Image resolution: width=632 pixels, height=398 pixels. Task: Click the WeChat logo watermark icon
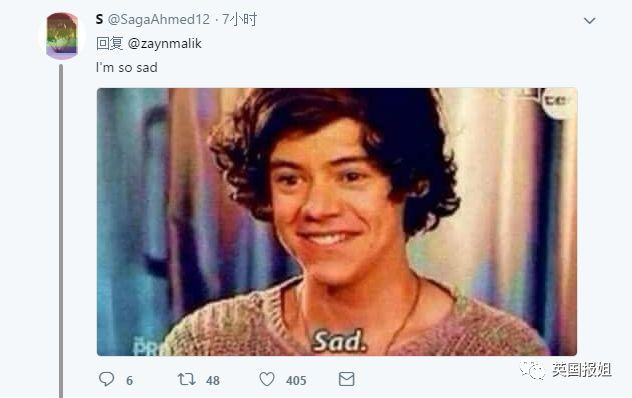532,370
